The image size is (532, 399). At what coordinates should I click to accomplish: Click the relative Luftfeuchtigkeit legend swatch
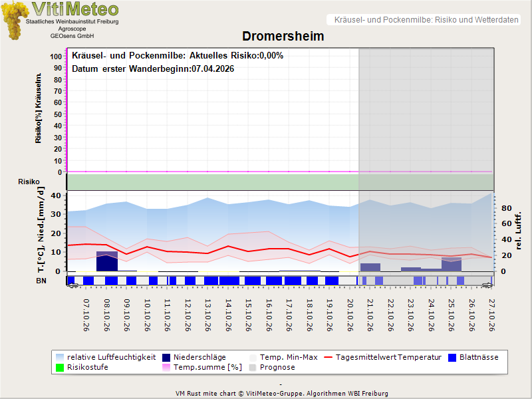60,358
